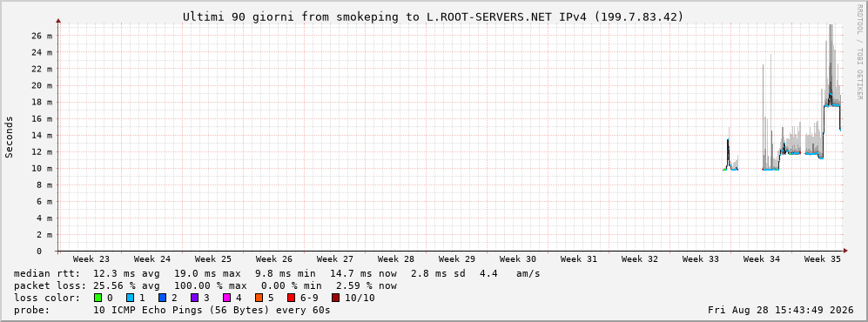This screenshot has width=868, height=322.
Task: Click the Week 35 axis label
Action: (x=822, y=259)
